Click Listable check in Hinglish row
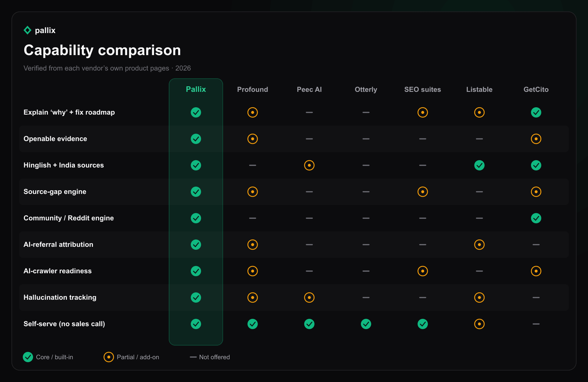This screenshot has width=588, height=382. [479, 165]
